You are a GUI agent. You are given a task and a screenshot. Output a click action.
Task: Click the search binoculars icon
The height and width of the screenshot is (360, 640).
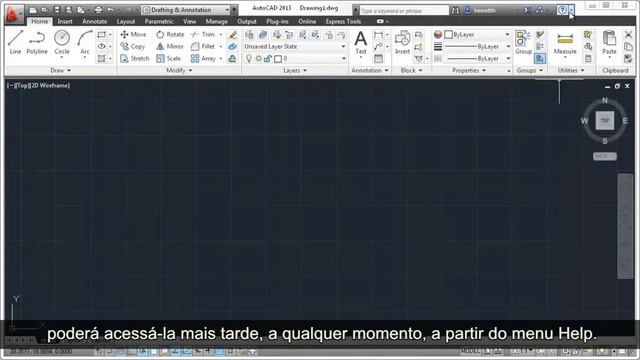[x=455, y=11]
